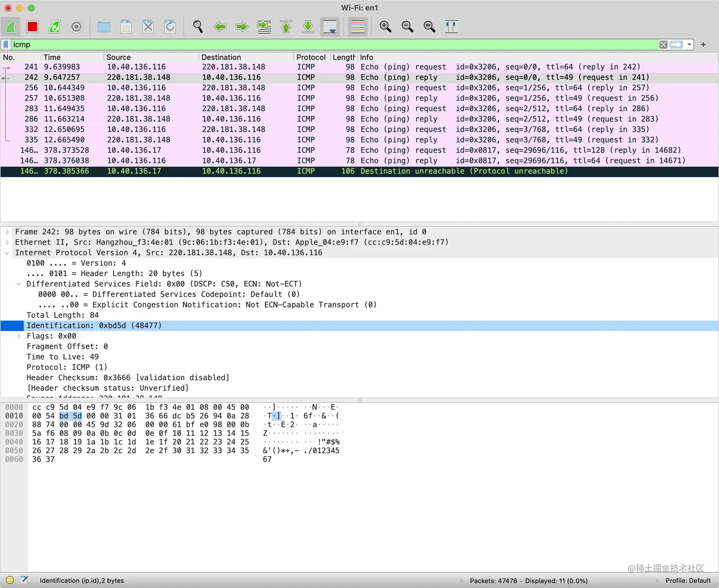Screen dimensions: 719x588
Task: Select packet 286 echo reply row
Action: click(x=359, y=119)
